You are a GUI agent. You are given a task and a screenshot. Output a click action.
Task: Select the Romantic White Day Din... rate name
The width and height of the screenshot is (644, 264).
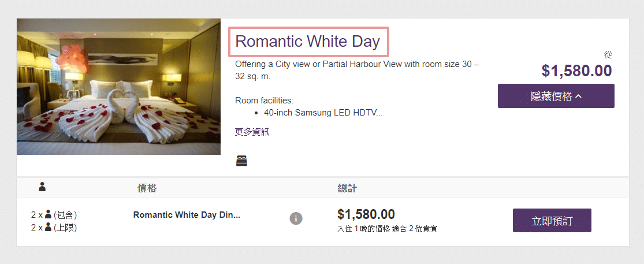pos(187,215)
